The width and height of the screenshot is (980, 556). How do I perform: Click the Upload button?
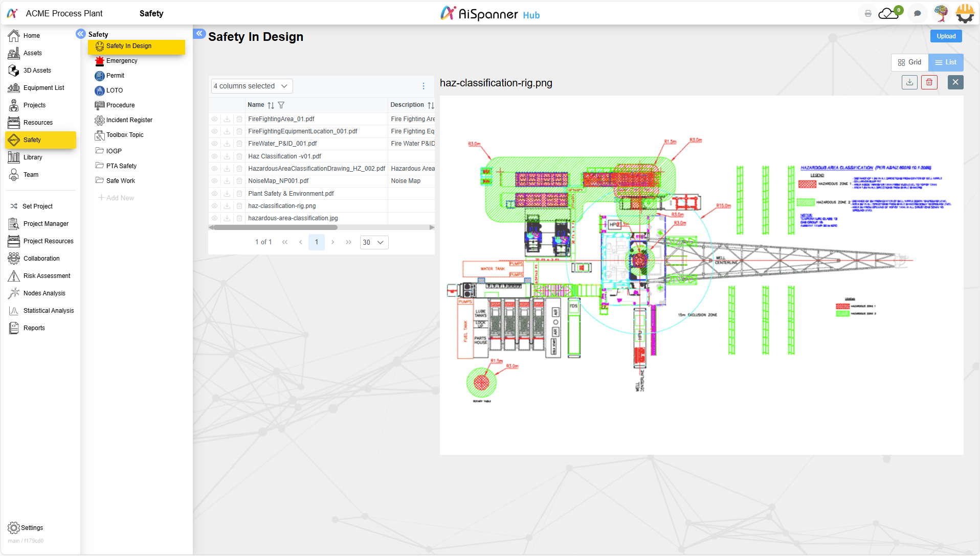coord(946,36)
